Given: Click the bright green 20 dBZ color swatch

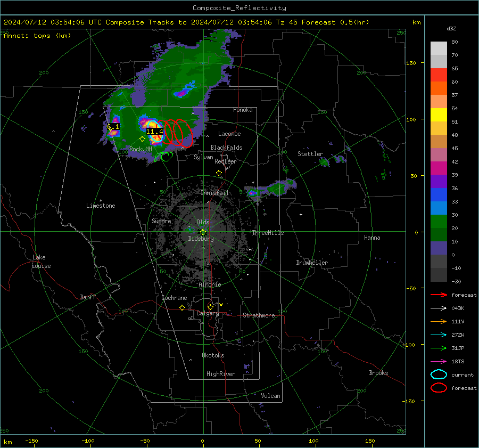Looking at the screenshot, I should [x=439, y=222].
